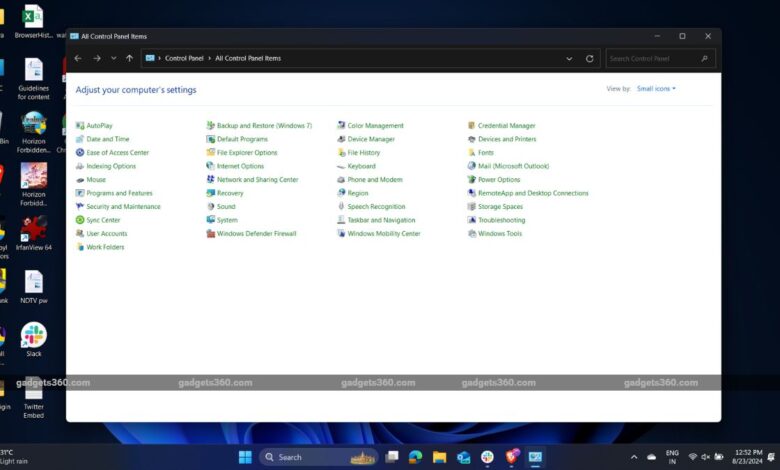Image resolution: width=780 pixels, height=470 pixels.
Task: Go up one level with Up arrow
Action: click(x=129, y=58)
